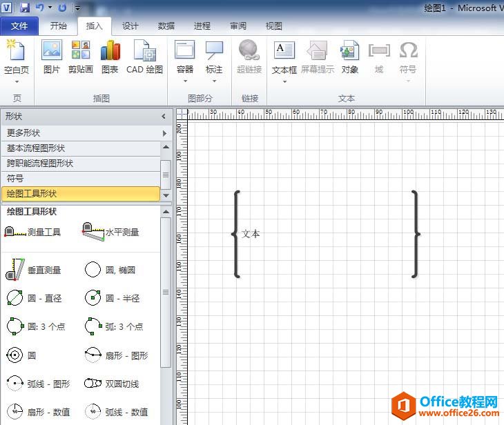The width and height of the screenshot is (504, 425).
Task: Expand the Text Box (文本框) dropdown
Action: click(284, 81)
